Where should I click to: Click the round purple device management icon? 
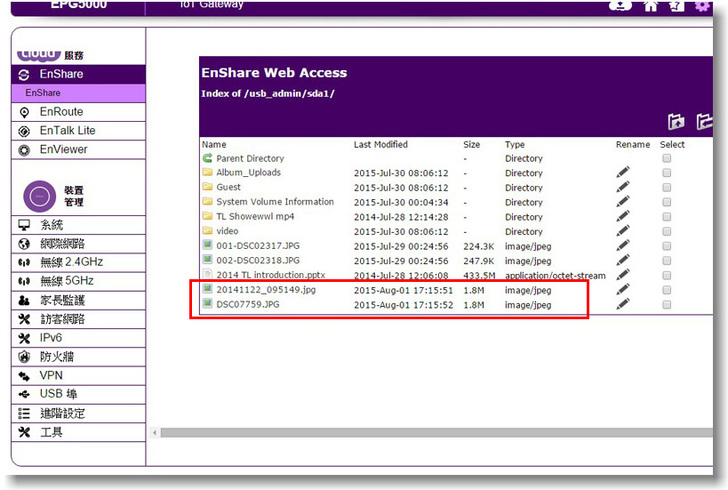(38, 195)
